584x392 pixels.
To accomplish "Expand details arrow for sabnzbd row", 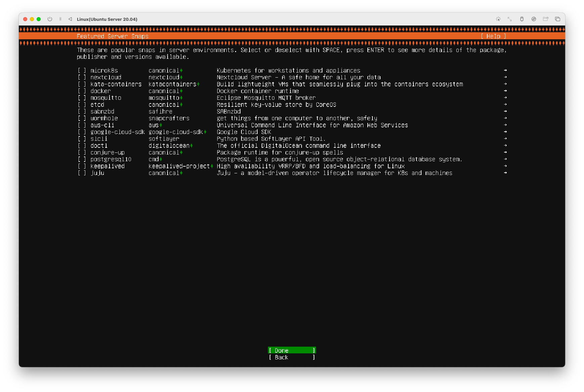I will [505, 111].
